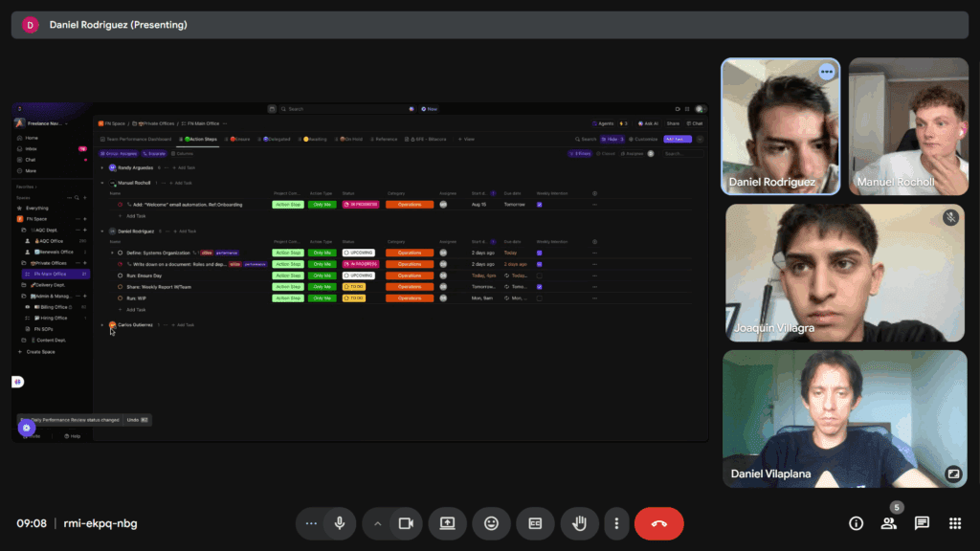
Task: Mute the microphone in the call bar
Action: coord(338,523)
